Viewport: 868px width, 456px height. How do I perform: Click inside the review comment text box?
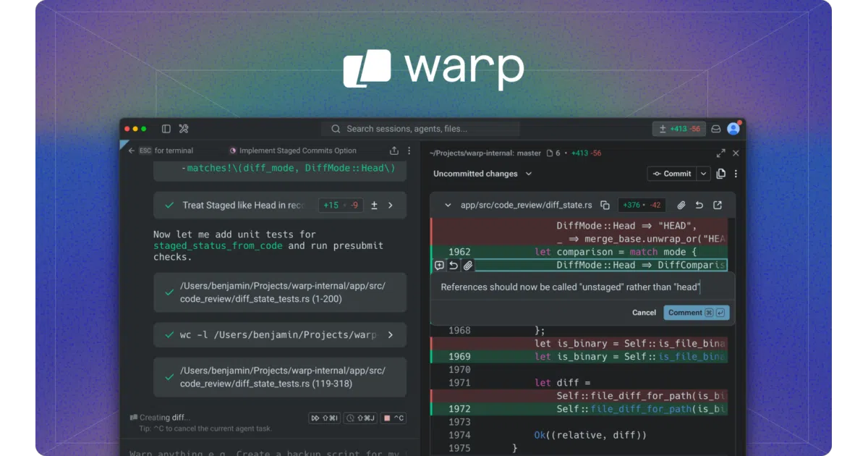click(x=583, y=287)
